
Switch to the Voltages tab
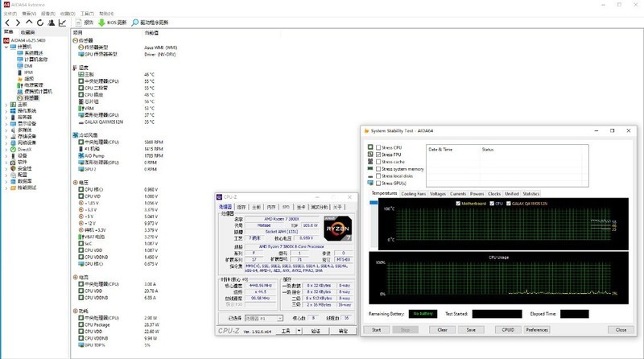(x=438, y=193)
